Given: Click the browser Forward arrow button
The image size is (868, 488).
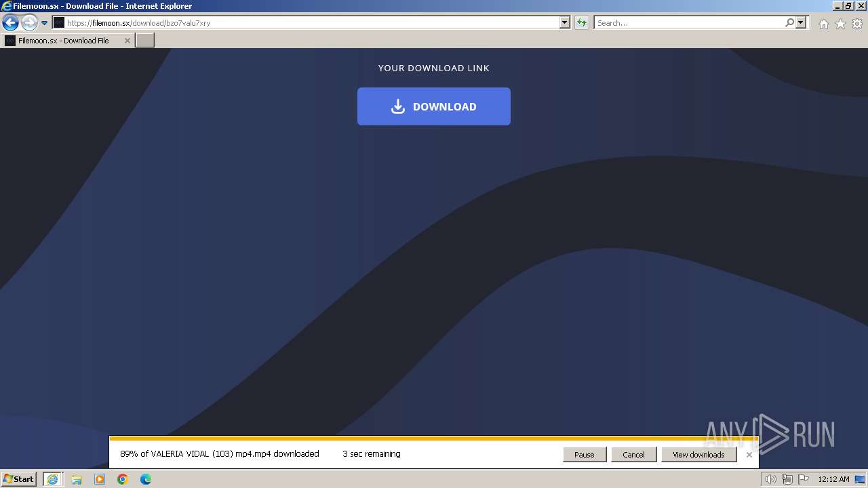Looking at the screenshot, I should 28,23.
